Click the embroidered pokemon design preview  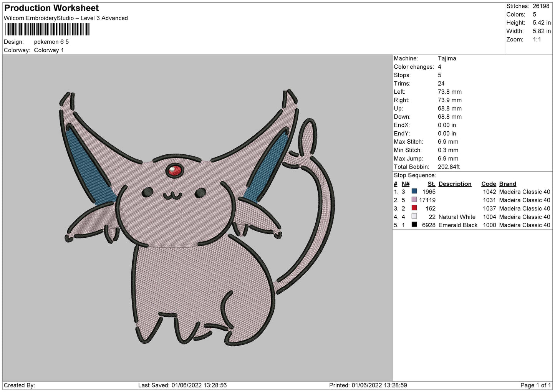[x=197, y=218]
